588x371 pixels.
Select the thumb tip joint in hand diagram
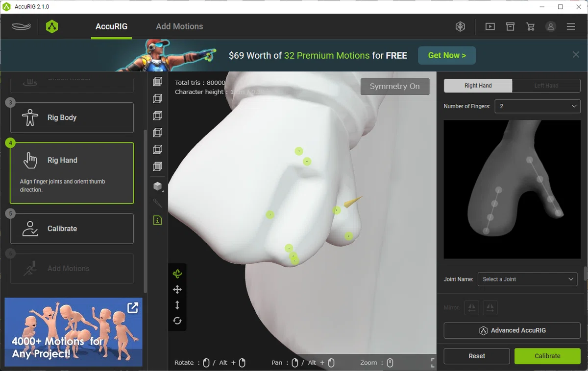[x=558, y=212]
